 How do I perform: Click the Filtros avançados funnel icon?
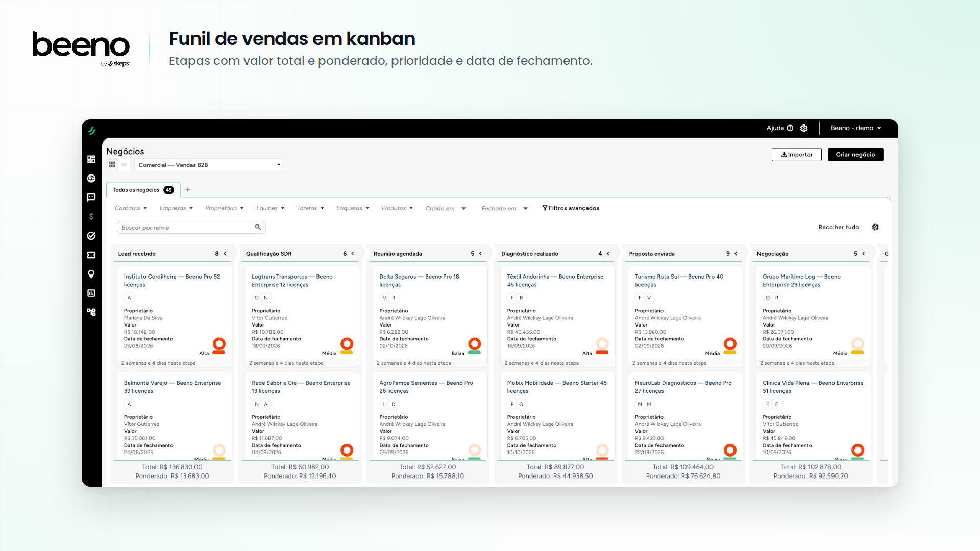coord(545,208)
